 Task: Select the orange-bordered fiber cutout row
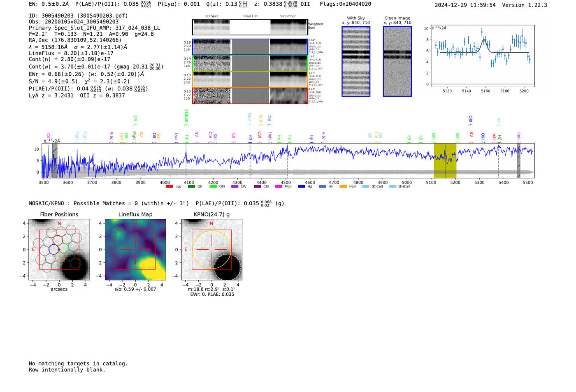(x=250, y=79)
